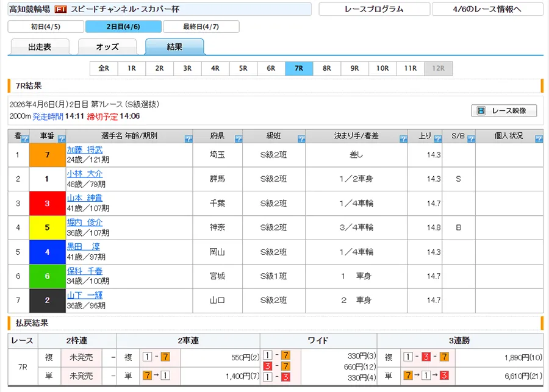
Task: Open help icon for S/B column
Action: pos(470,139)
